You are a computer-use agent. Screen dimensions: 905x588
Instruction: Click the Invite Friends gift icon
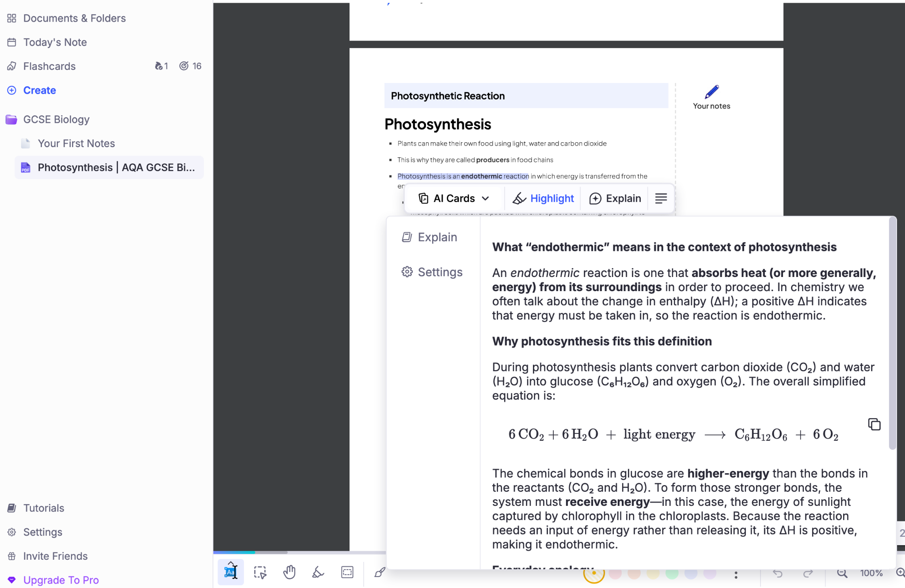pyautogui.click(x=11, y=556)
